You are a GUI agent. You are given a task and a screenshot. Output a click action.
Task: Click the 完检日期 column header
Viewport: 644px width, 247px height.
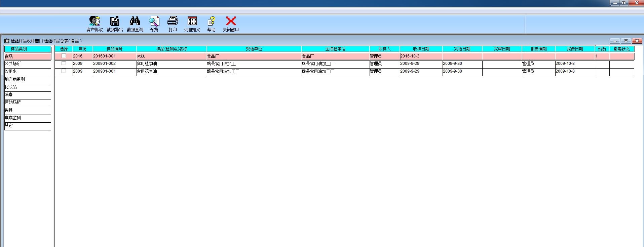pyautogui.click(x=462, y=49)
